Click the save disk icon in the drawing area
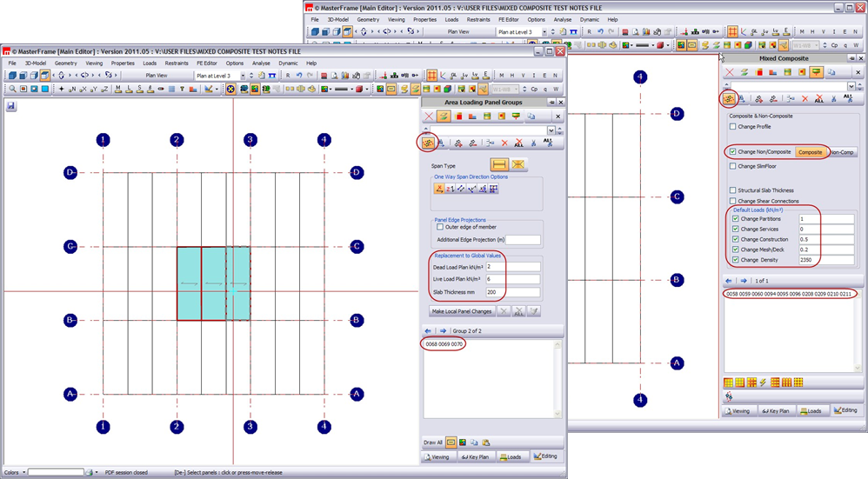868x479 pixels. pos(11,106)
